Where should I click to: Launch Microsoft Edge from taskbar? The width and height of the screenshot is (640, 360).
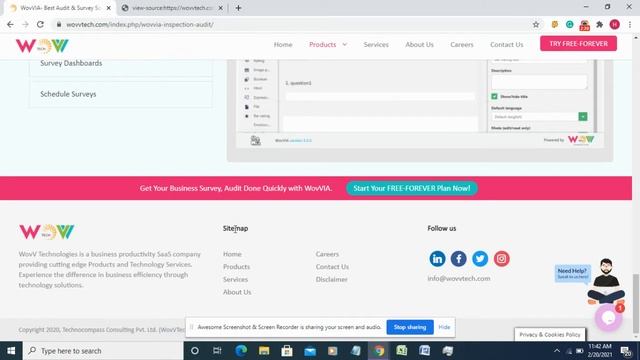[x=241, y=351]
